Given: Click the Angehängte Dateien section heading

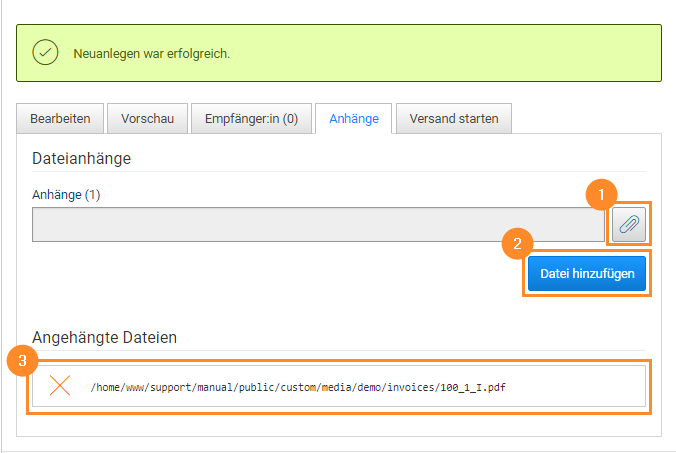Looking at the screenshot, I should tap(104, 337).
